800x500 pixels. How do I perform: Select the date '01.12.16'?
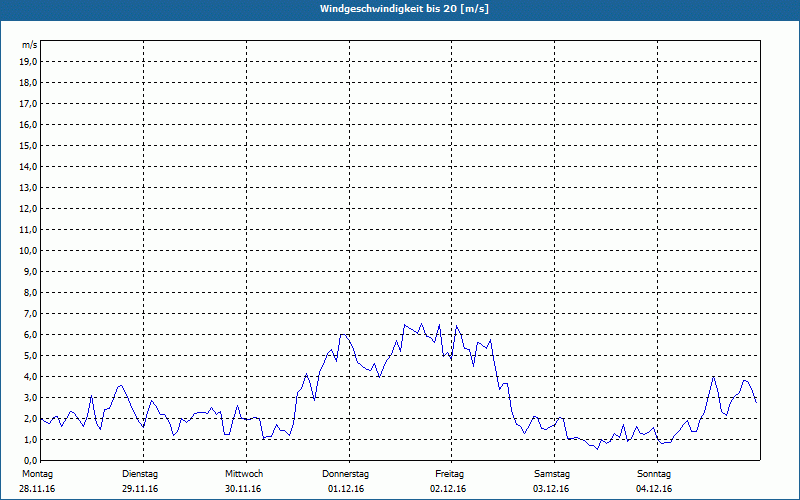pyautogui.click(x=346, y=489)
